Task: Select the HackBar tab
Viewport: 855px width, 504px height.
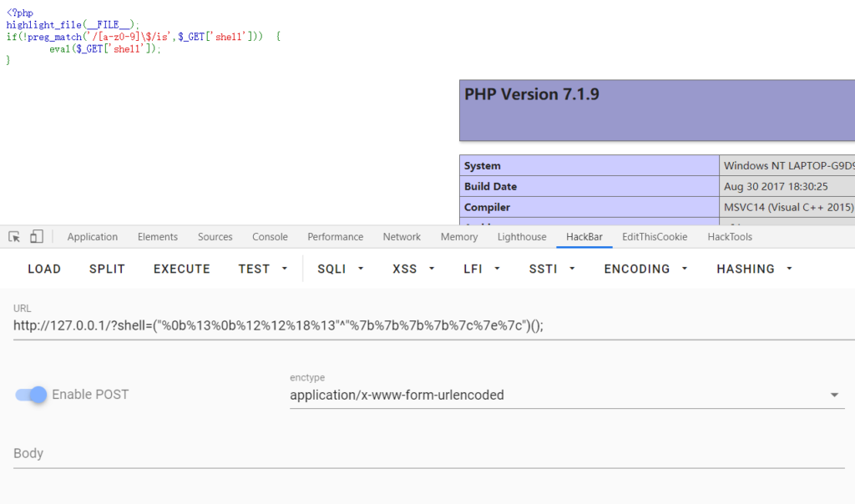Action: point(584,237)
